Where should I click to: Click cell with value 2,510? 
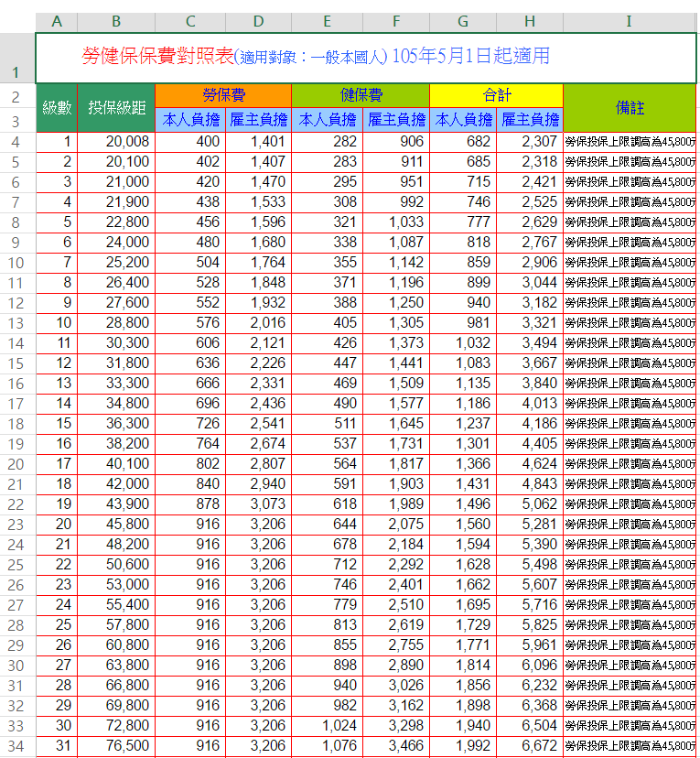point(396,605)
